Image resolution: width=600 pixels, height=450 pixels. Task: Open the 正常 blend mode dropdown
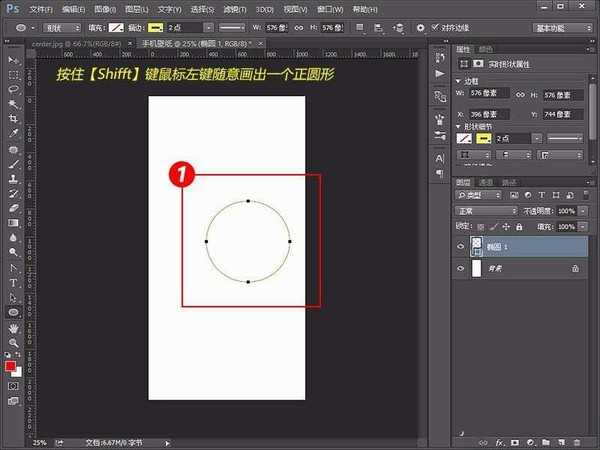pos(485,212)
